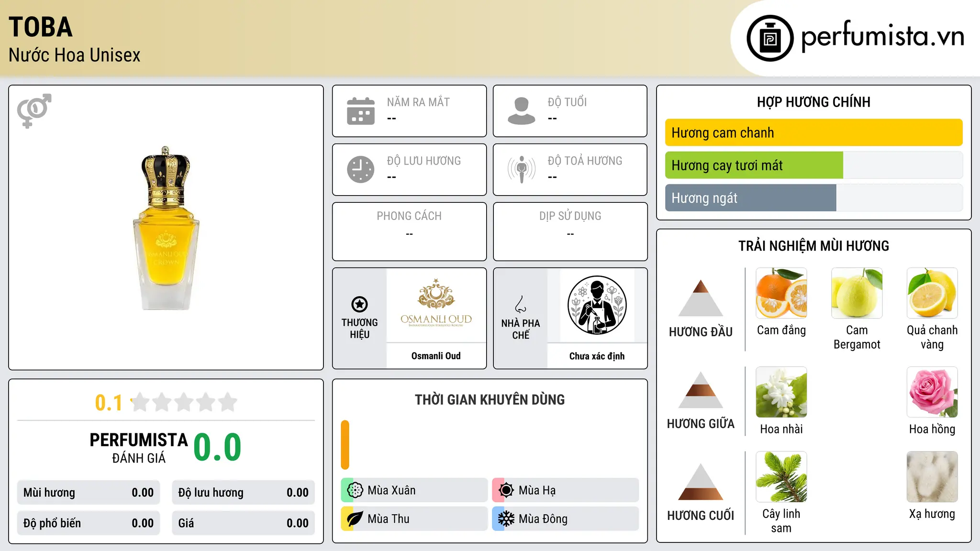Click the star badge icon above Thương hiệu
980x551 pixels.
point(359,304)
